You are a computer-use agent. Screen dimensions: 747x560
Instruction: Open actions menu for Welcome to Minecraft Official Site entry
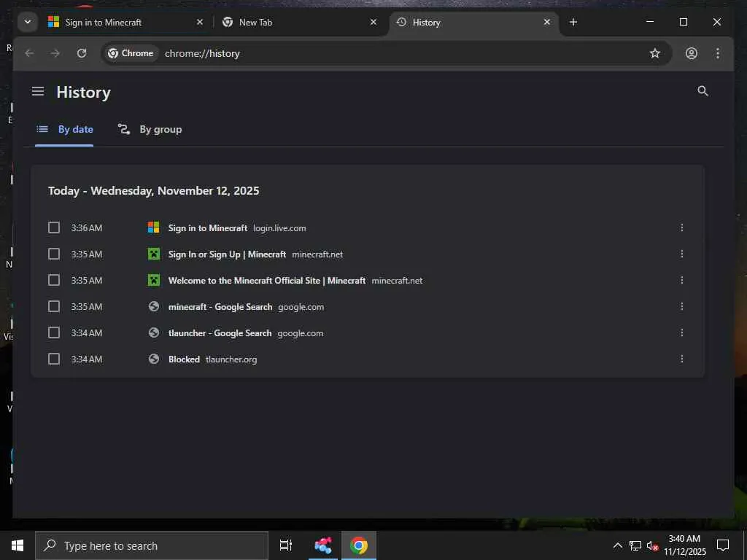pyautogui.click(x=682, y=280)
